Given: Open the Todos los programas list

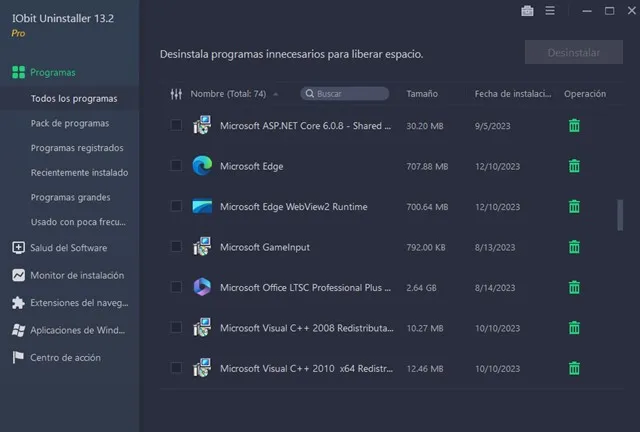Looking at the screenshot, I should 74,98.
